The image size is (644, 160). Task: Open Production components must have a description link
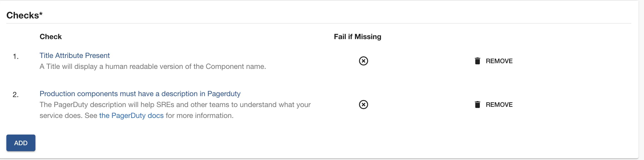(140, 94)
